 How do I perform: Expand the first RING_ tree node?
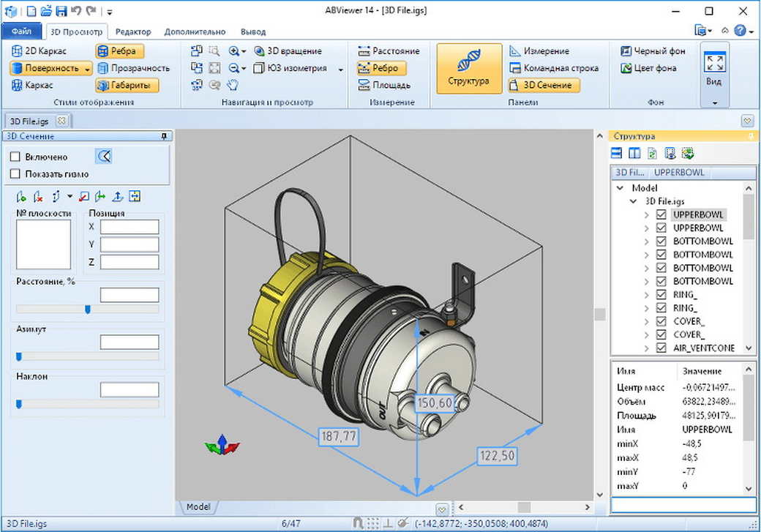(646, 295)
